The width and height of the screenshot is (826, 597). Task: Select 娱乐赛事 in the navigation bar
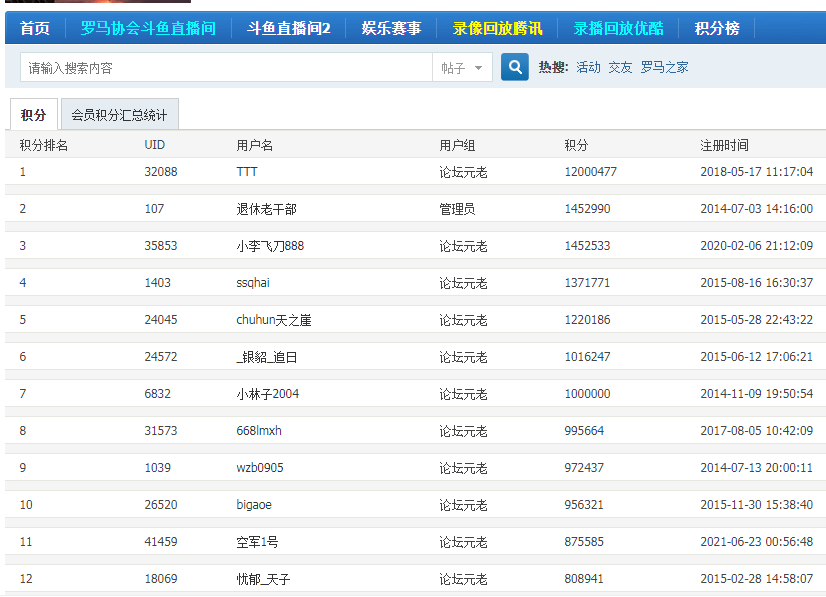click(391, 28)
